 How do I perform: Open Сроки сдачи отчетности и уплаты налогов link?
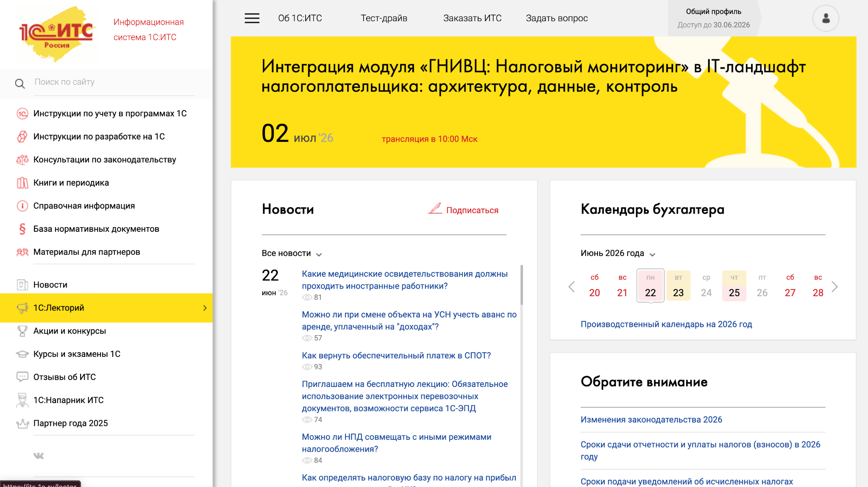700,451
